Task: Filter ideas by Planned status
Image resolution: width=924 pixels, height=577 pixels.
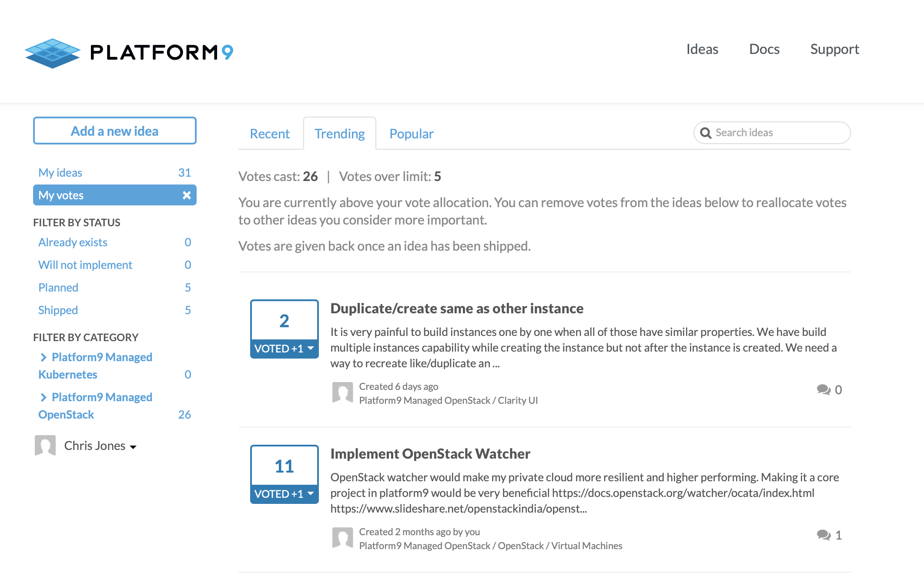Action: pos(58,288)
